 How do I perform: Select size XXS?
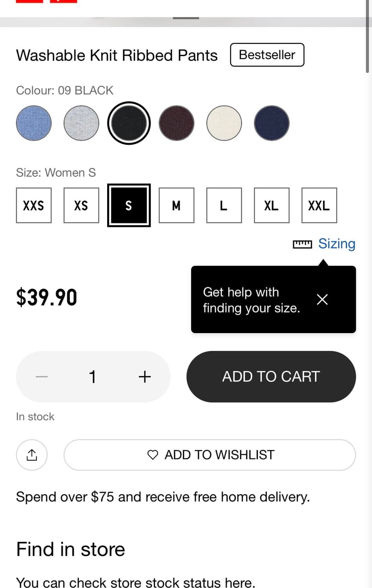coord(34,205)
